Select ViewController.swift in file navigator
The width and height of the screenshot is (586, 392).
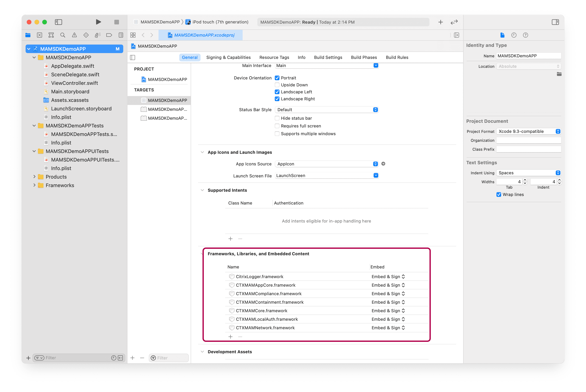(x=74, y=83)
